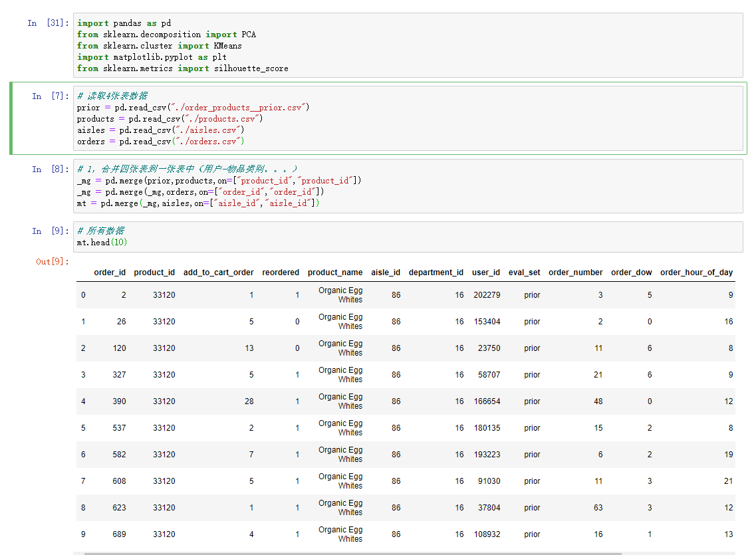Click add_to_cart_order value 28

(249, 401)
